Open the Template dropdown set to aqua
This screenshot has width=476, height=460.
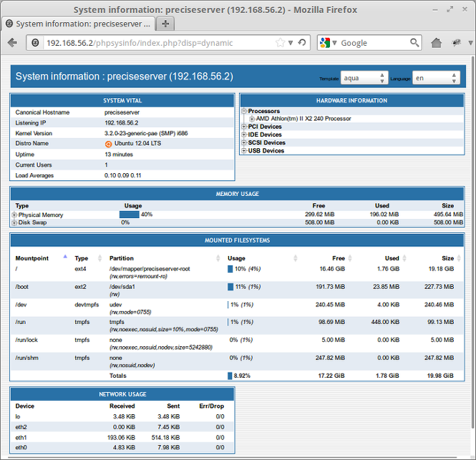pyautogui.click(x=364, y=78)
